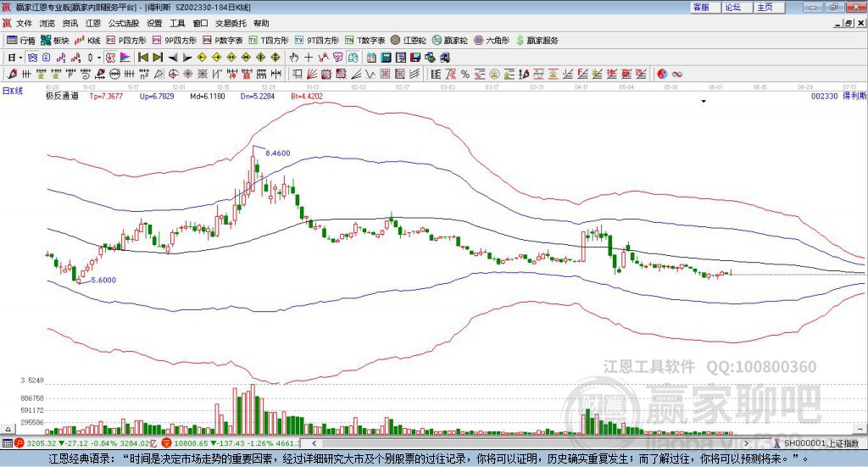Open the 六角形 hexagon tool
Image resolution: width=868 pixels, height=467 pixels.
point(492,41)
